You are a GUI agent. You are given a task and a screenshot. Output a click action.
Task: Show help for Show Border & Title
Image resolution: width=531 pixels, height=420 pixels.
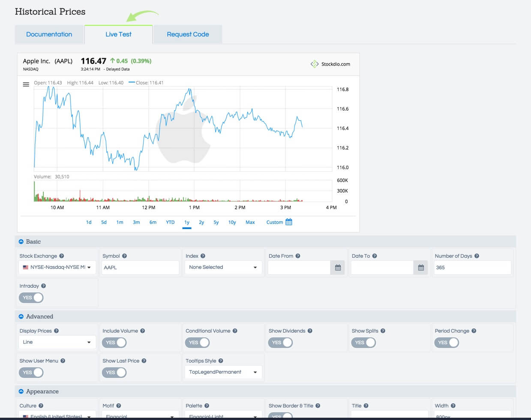coord(318,406)
